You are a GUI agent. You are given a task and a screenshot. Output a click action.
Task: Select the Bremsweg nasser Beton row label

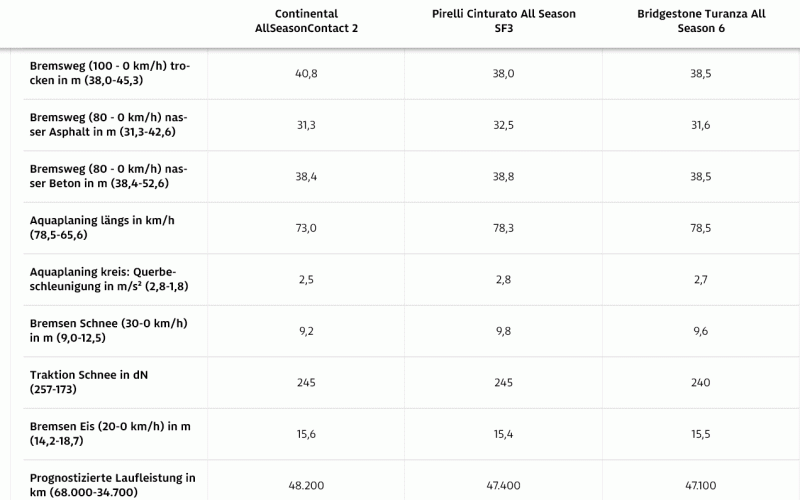pos(109,176)
